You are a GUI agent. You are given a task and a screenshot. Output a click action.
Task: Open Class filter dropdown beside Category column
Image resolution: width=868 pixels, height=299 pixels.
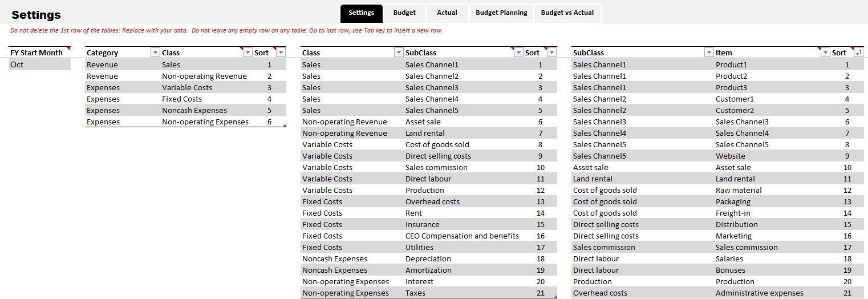coord(248,52)
